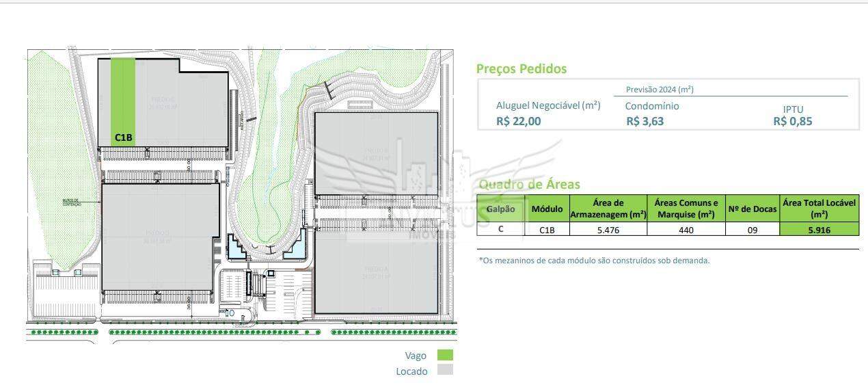The width and height of the screenshot is (868, 385).
Task: Click the IPTU value R$ 0,85
Action: click(x=793, y=122)
